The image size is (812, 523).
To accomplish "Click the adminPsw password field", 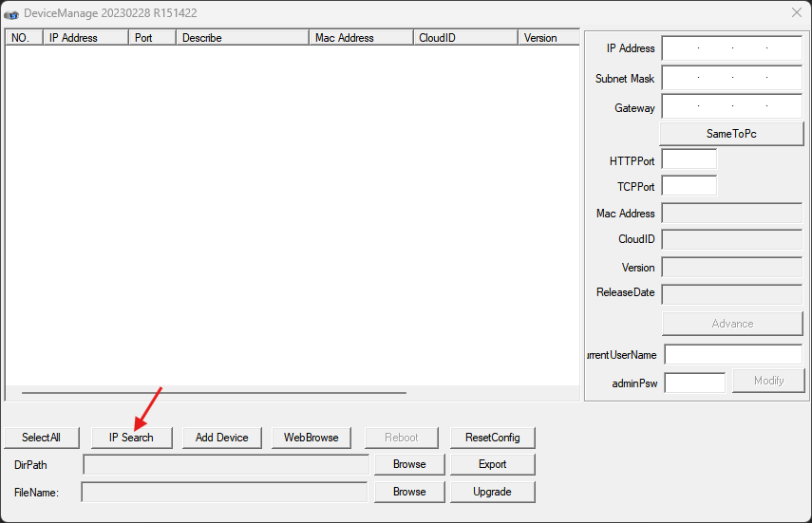I will [694, 383].
